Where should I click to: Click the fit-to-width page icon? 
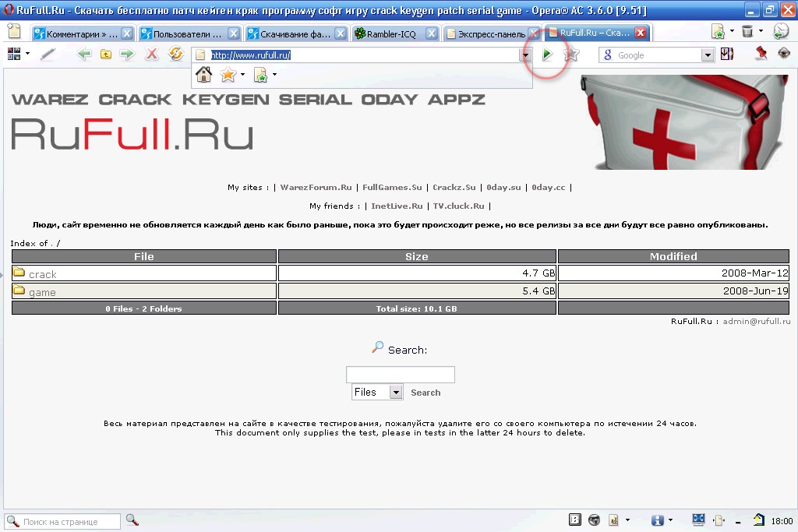tap(719, 520)
